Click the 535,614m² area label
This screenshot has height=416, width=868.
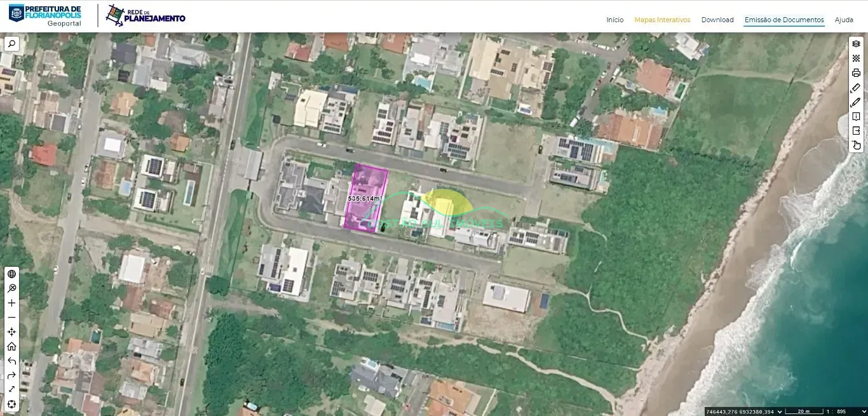tap(364, 199)
